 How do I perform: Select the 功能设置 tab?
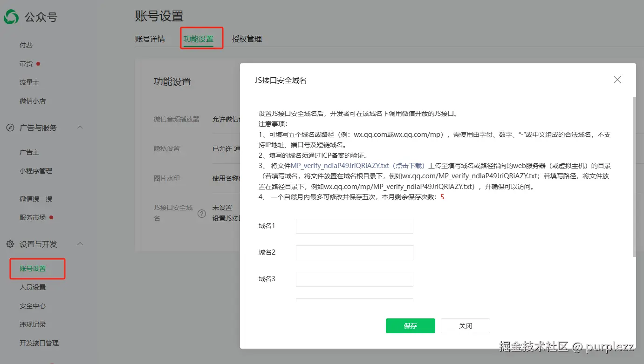[x=199, y=39]
